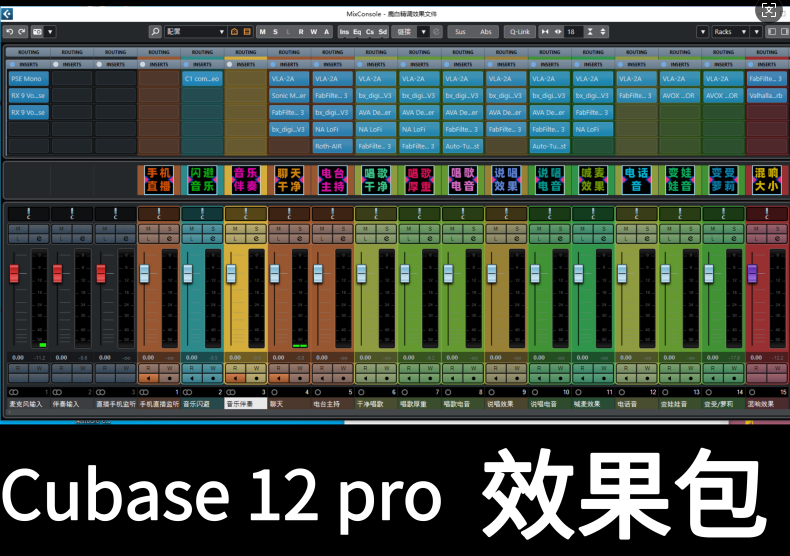
Task: Open the Roth-AIR insert plugin
Action: point(333,146)
